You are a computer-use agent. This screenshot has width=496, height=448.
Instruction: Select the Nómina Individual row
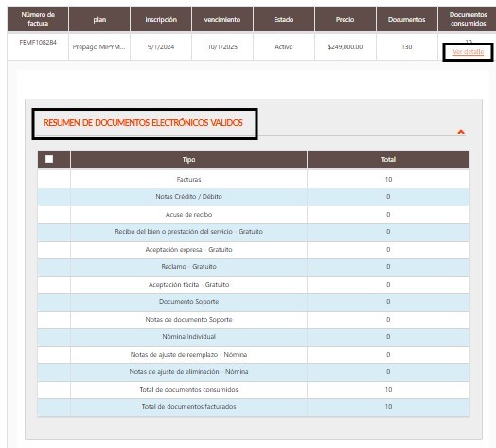point(254,337)
